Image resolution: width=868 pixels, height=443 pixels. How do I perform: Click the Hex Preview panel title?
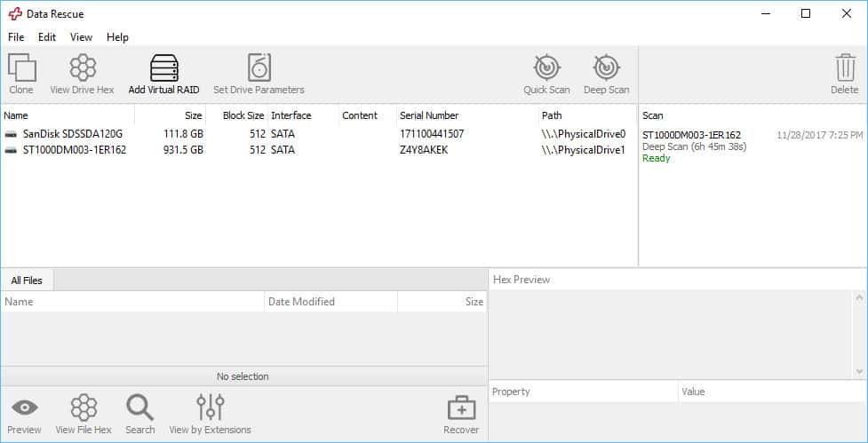pos(522,280)
